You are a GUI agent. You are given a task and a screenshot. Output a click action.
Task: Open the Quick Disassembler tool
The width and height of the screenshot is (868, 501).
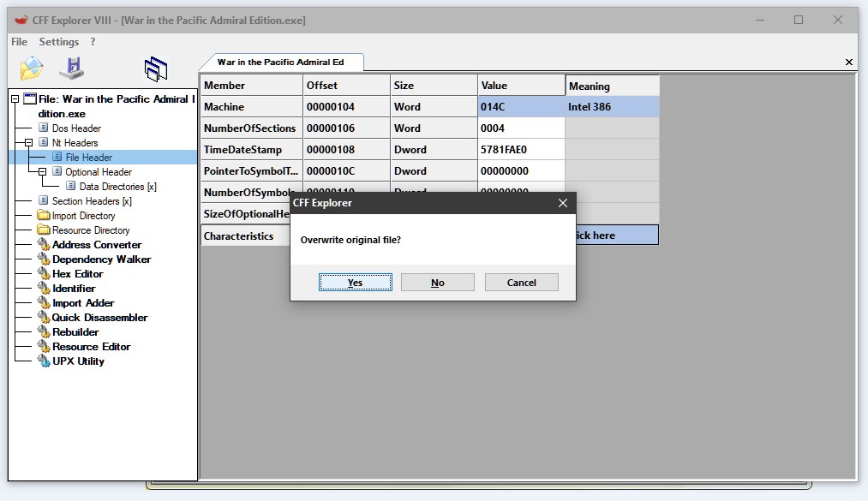point(99,318)
